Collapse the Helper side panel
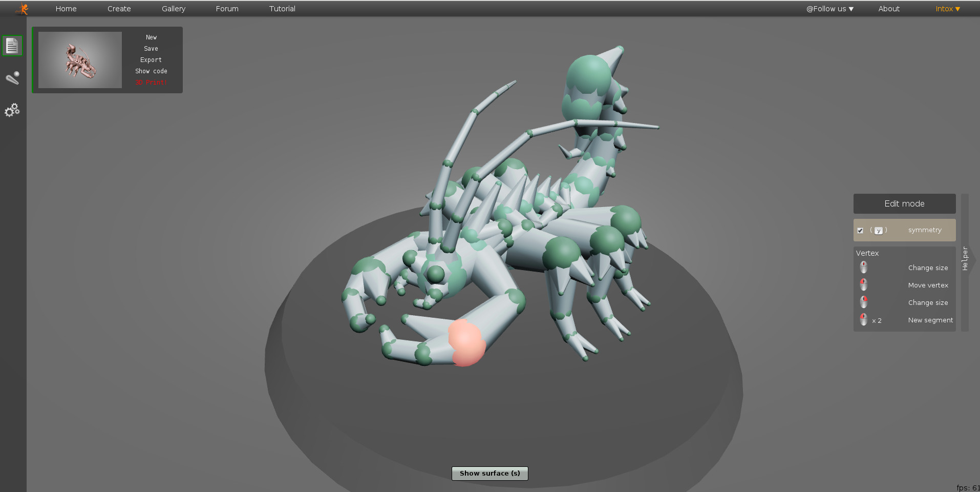The width and height of the screenshot is (980, 492). click(965, 259)
